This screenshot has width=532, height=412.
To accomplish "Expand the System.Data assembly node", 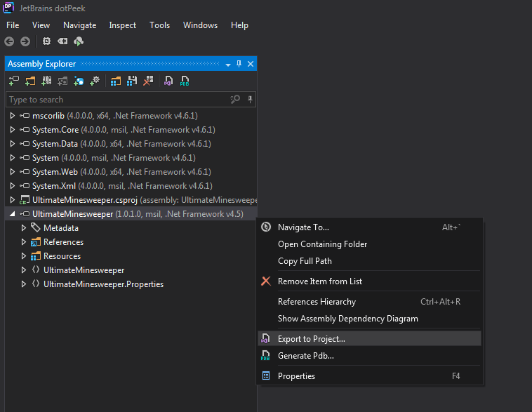I will pyautogui.click(x=12, y=144).
